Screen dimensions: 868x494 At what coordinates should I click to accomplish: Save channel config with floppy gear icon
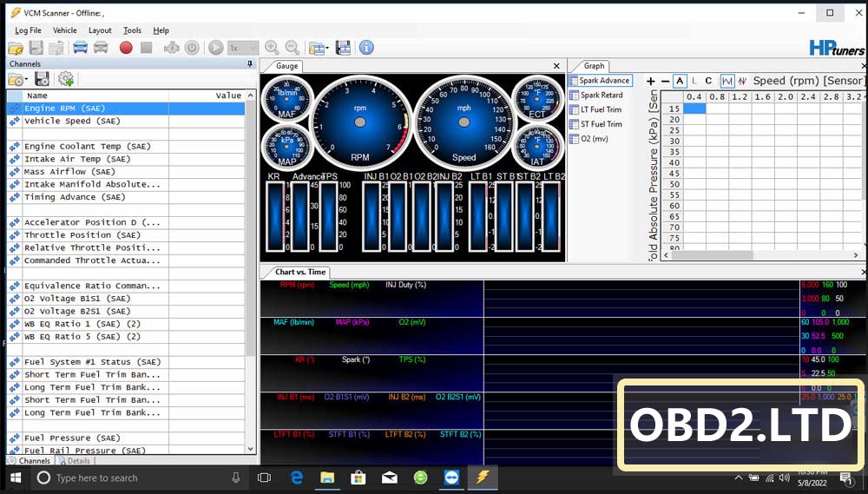[42, 79]
